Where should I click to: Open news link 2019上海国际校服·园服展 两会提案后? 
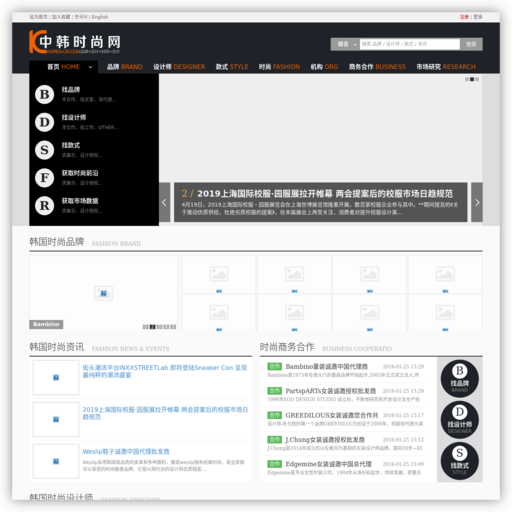point(165,413)
